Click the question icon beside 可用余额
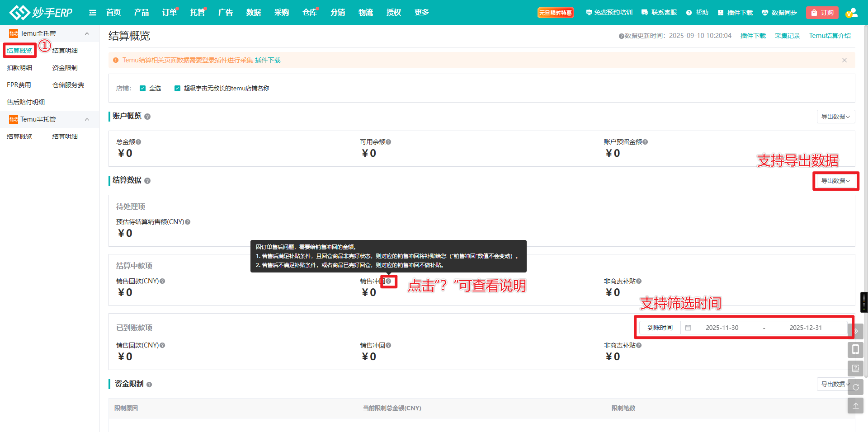The image size is (868, 432). pyautogui.click(x=388, y=142)
